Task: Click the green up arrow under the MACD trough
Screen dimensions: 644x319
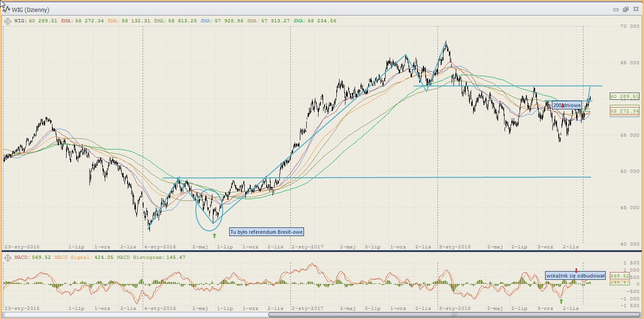Action: [x=561, y=301]
